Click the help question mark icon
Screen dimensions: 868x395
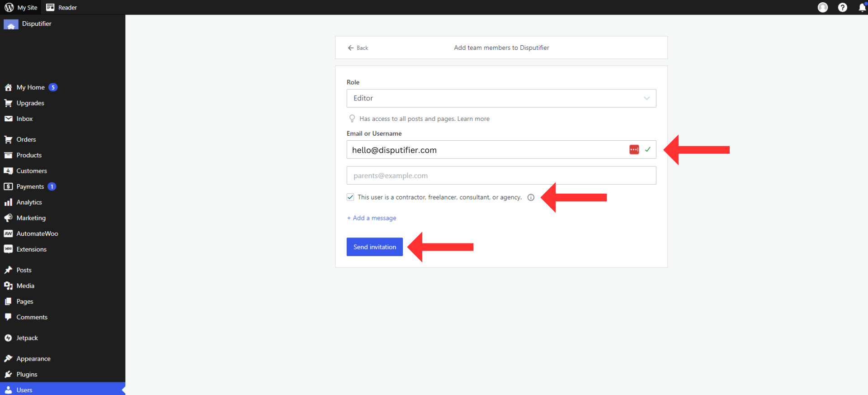pos(843,7)
